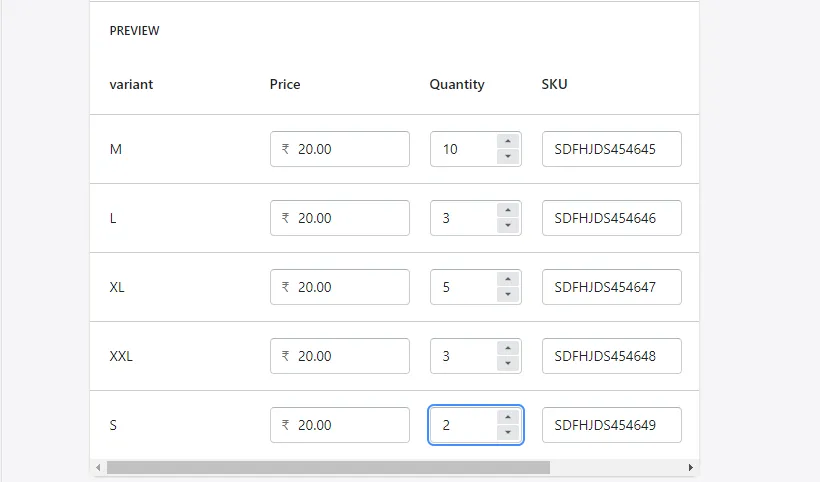Decrement the XL variant quantity
The image size is (820, 482).
click(508, 295)
